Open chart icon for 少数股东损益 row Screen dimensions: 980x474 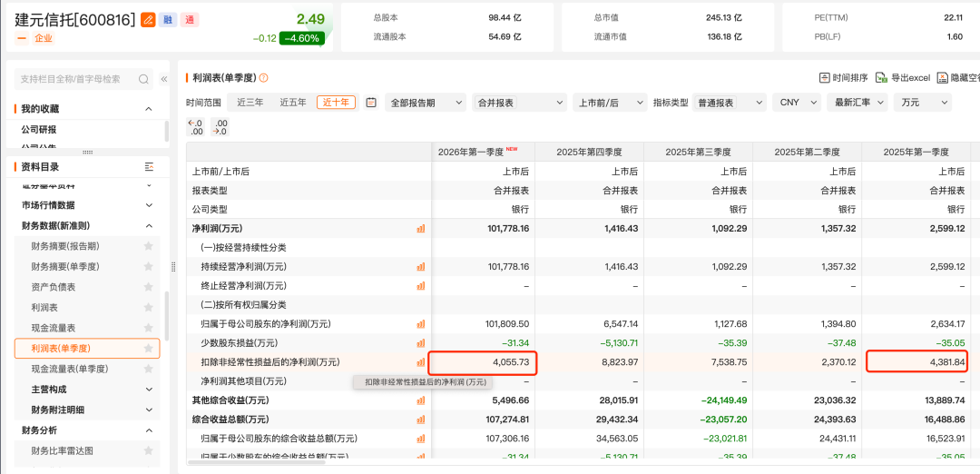point(421,342)
